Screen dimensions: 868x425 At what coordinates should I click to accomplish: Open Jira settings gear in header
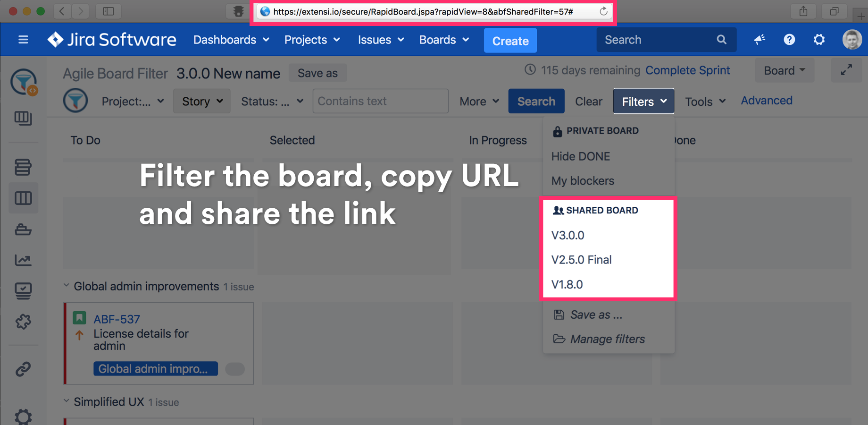click(x=819, y=40)
